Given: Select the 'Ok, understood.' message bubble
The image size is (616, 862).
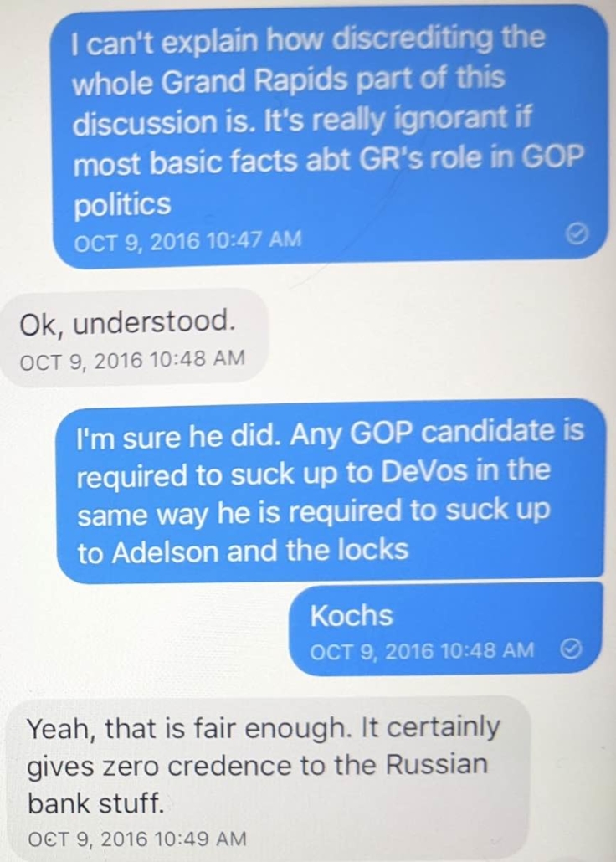Looking at the screenshot, I should click(x=135, y=337).
